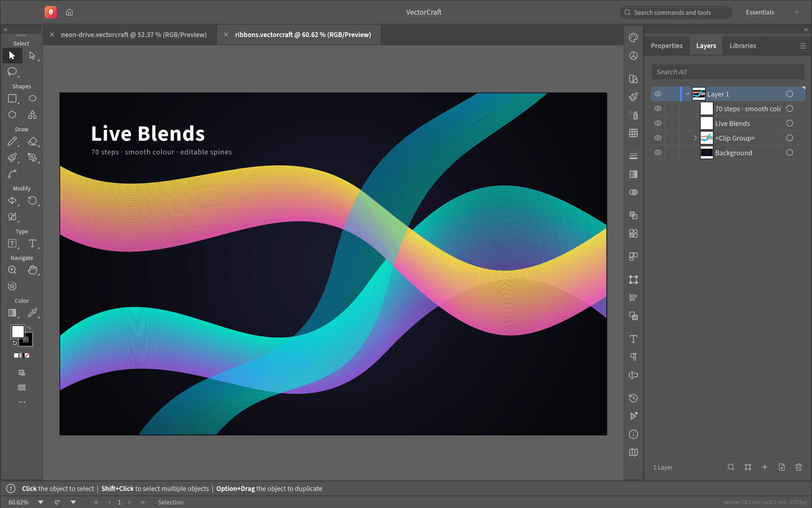The width and height of the screenshot is (812, 508).
Task: Show more tools ellipsis button
Action: [x=22, y=402]
